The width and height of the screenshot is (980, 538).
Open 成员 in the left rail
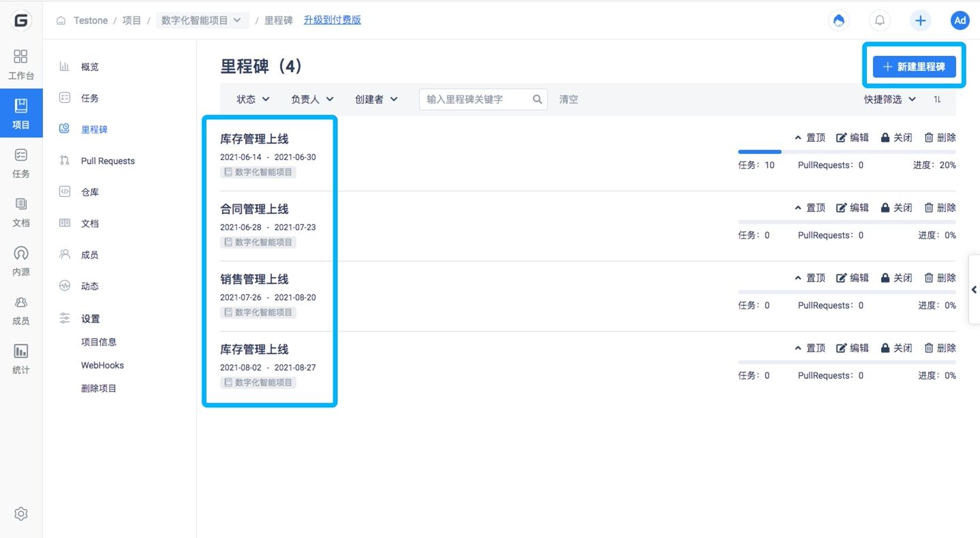(21, 311)
